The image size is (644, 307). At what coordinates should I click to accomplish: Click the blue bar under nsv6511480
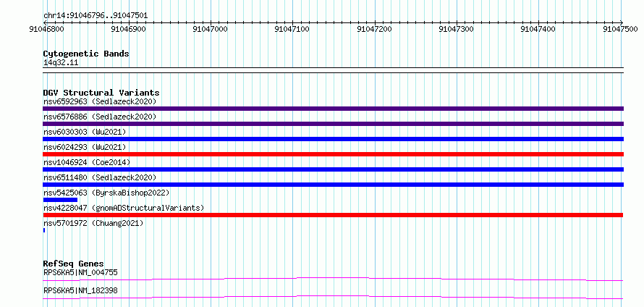tap(333, 185)
